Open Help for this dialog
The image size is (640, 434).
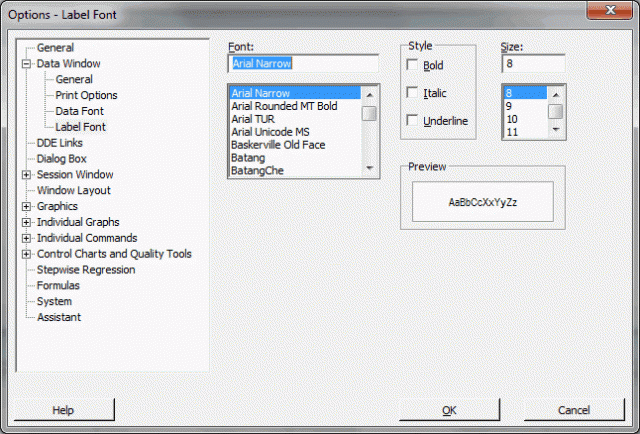pos(63,410)
